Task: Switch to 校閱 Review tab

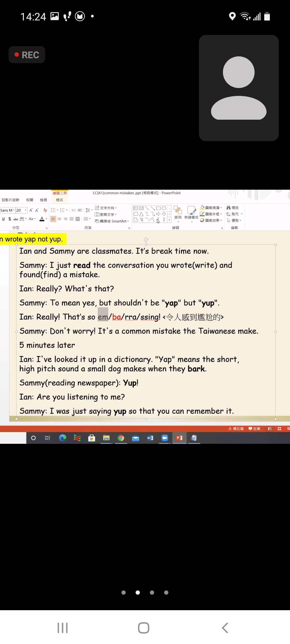Action: tap(30, 200)
